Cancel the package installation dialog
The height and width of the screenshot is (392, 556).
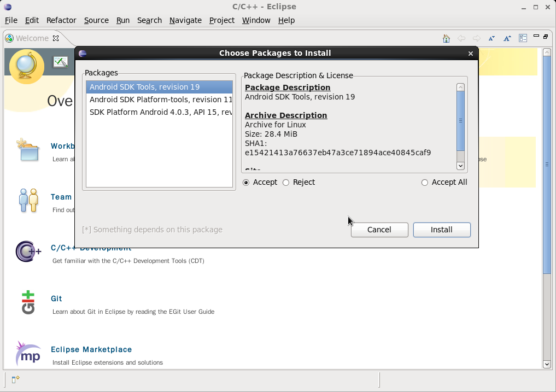[379, 230]
